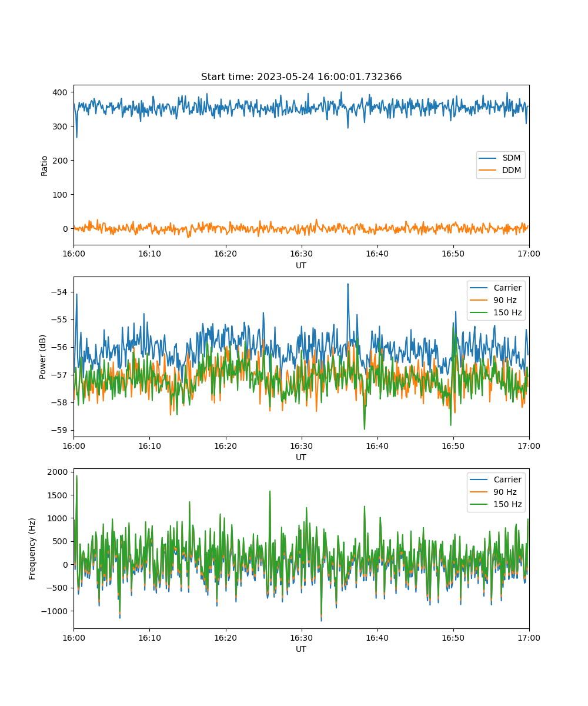Click the 17:00 tick under Ratio plot
This screenshot has width=588, height=706.
tap(529, 253)
